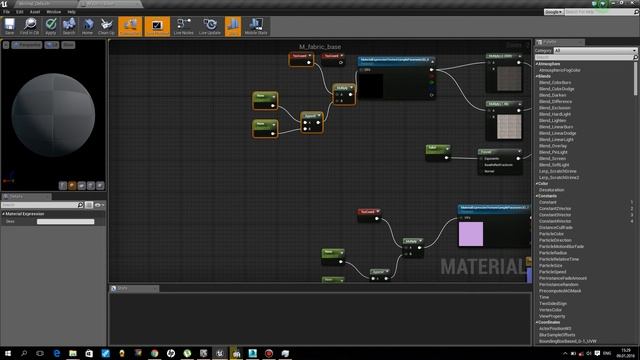This screenshot has width=640, height=360.
Task: Collapse the Blends palette category
Action: pos(537,76)
